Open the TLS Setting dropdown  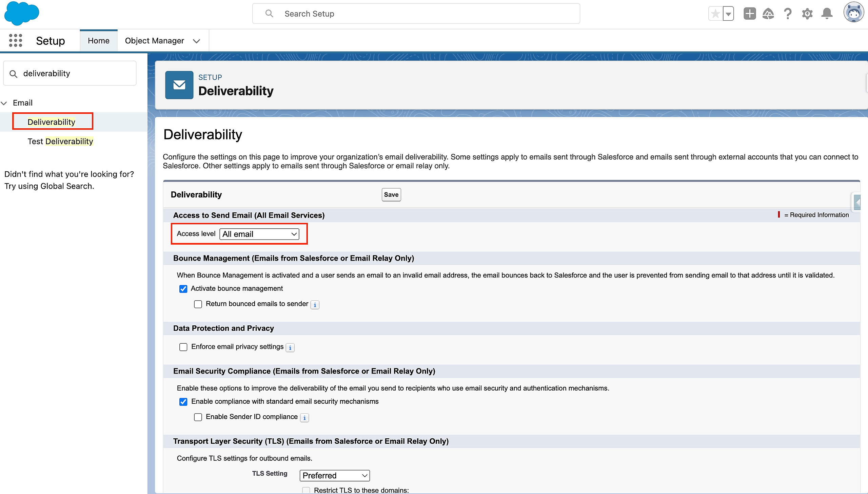click(334, 475)
